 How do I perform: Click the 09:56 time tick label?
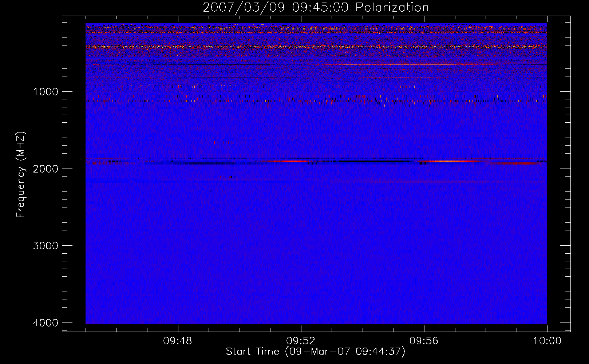[424, 341]
